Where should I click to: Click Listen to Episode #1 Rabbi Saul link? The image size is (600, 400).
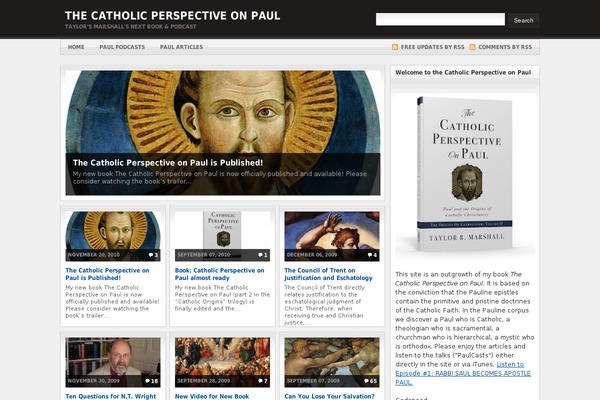[x=463, y=373]
